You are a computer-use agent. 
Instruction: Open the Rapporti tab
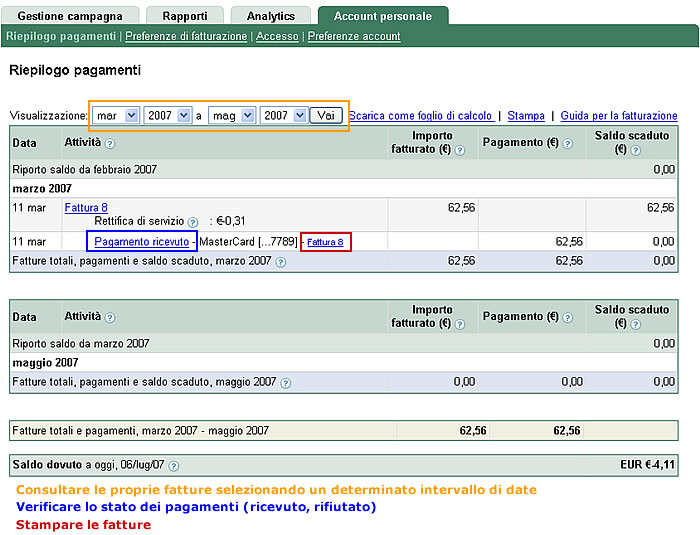pos(185,16)
